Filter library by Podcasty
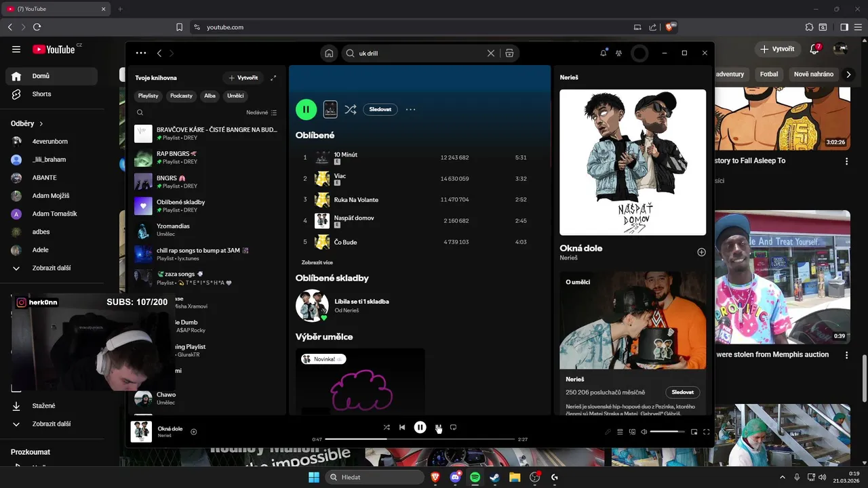The height and width of the screenshot is (488, 868). [x=181, y=96]
